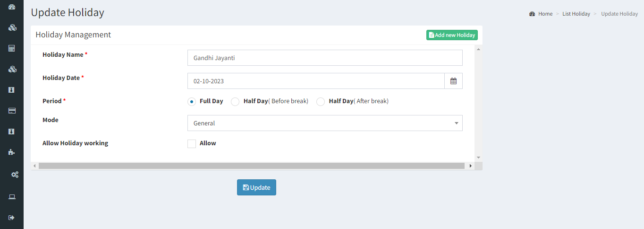
Task: Click the Add new Holiday button
Action: (452, 35)
